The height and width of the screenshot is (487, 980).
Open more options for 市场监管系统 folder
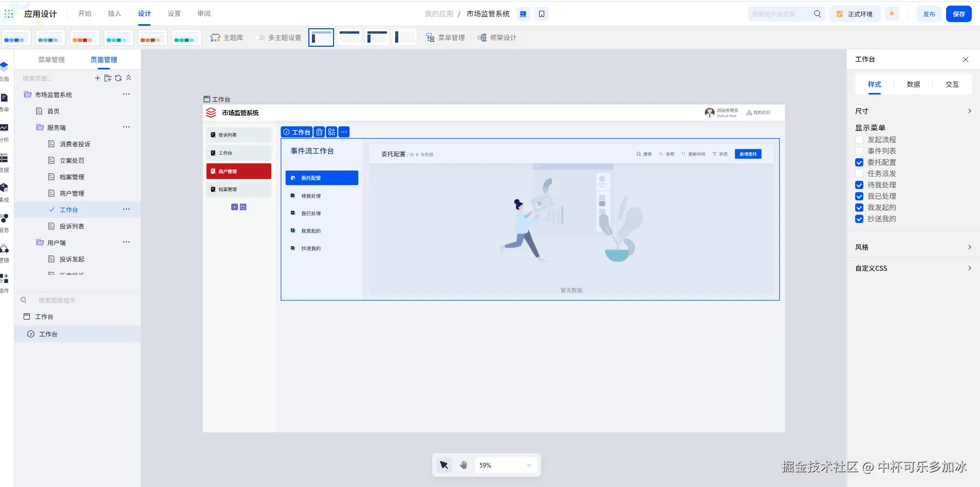point(126,95)
